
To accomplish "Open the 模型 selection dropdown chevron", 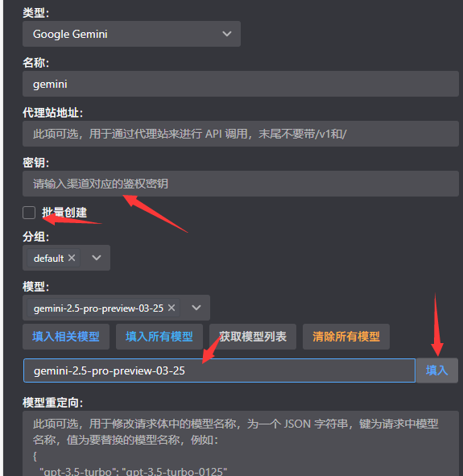I will tap(196, 308).
